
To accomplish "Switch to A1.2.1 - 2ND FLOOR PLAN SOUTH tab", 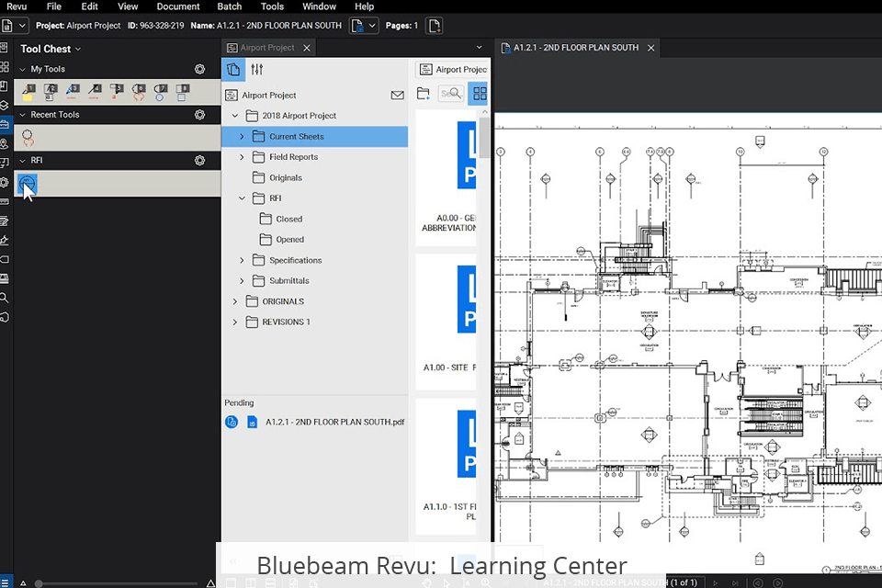I will point(575,48).
